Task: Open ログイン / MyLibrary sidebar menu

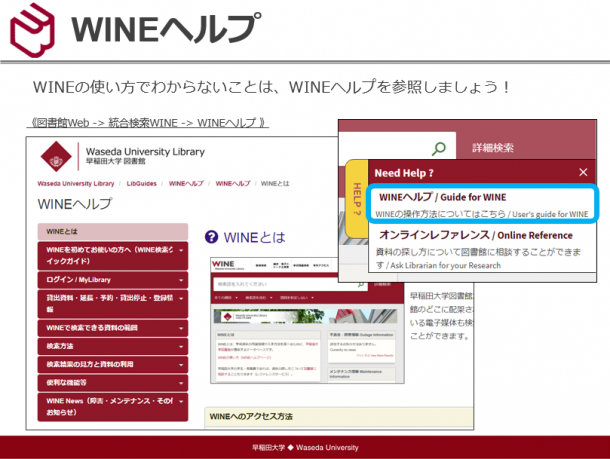Action: click(113, 280)
